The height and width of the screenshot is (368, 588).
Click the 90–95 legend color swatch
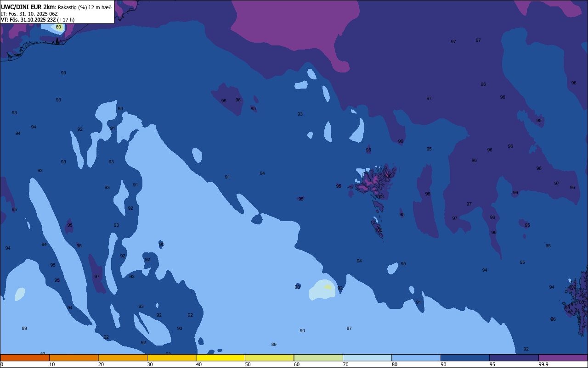(465, 357)
